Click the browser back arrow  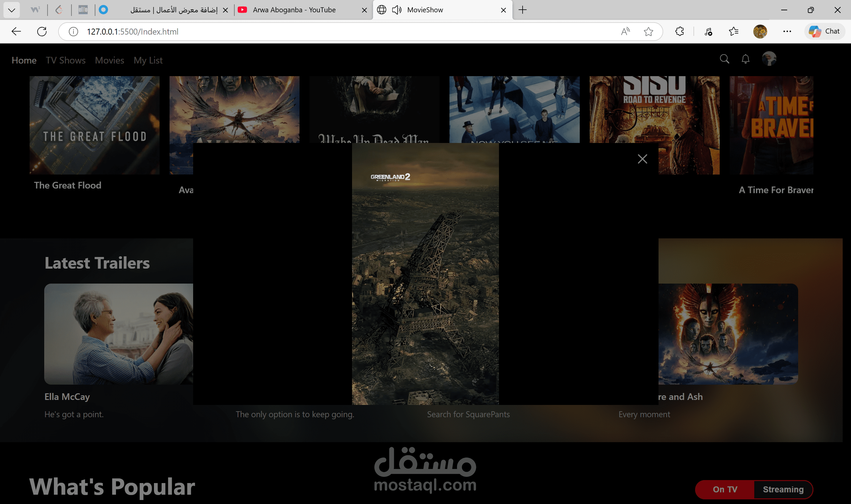point(16,32)
